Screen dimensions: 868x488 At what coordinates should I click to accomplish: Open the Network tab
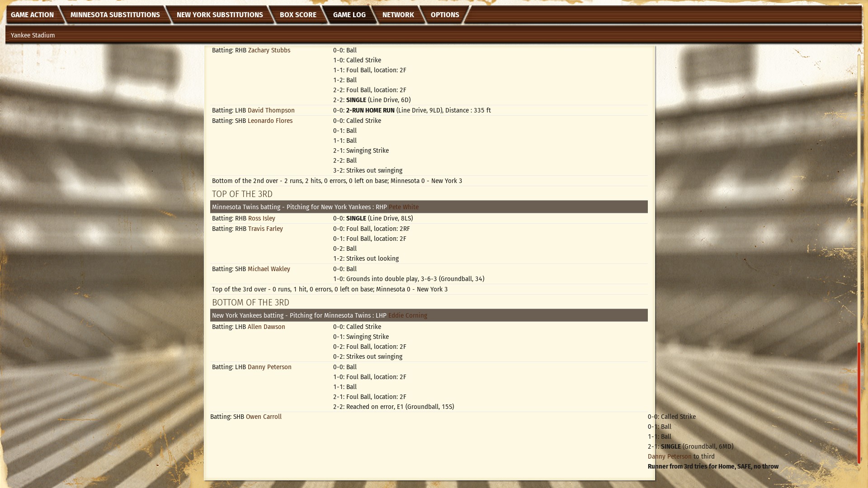(398, 15)
